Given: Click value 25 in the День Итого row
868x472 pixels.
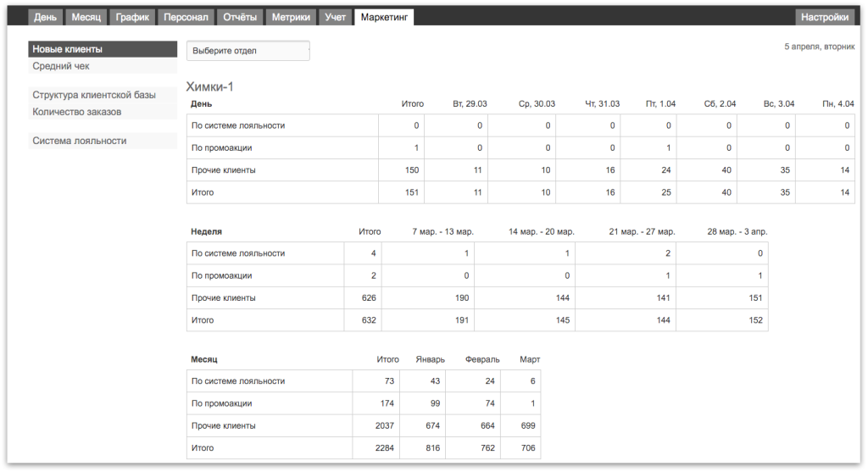Looking at the screenshot, I should 666,192.
